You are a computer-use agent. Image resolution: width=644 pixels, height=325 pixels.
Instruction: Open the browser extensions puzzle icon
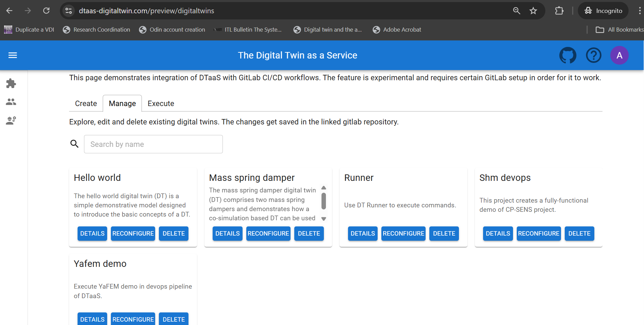pyautogui.click(x=559, y=11)
